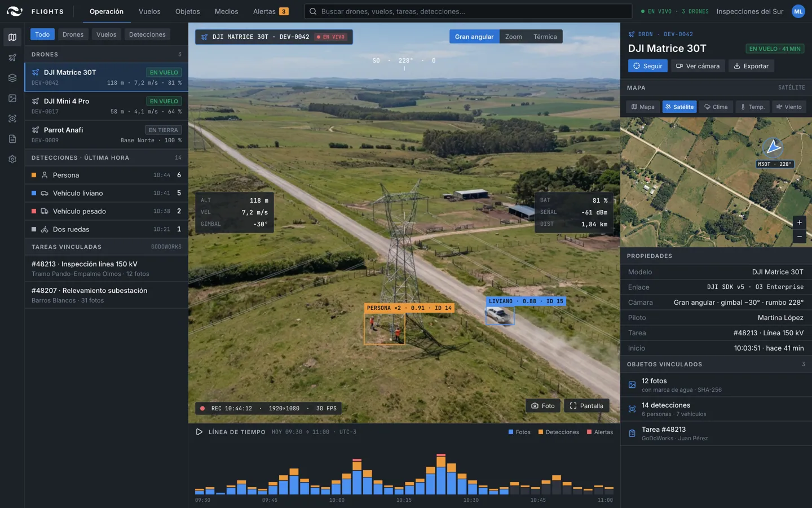Click the pilot name Martina López
This screenshot has height=508, width=812.
[780, 318]
